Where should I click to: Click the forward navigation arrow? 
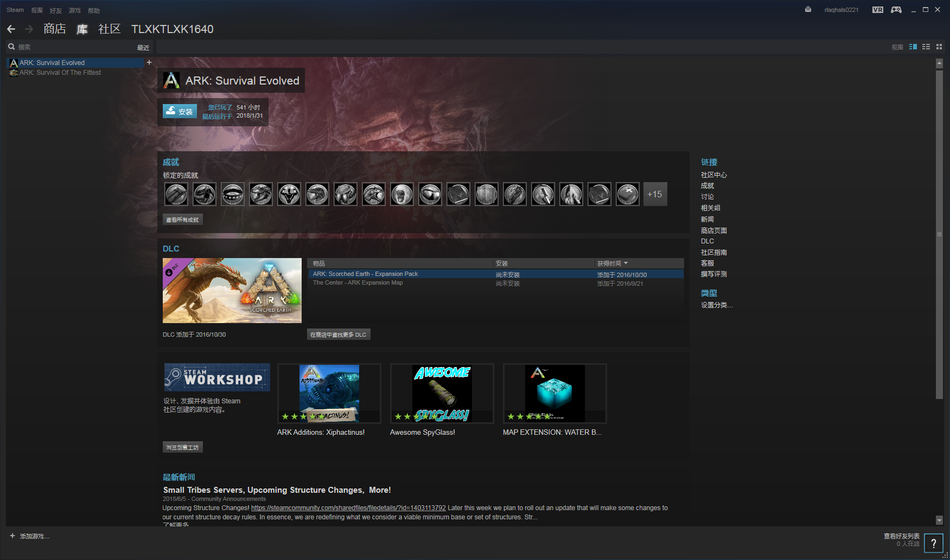(x=29, y=29)
